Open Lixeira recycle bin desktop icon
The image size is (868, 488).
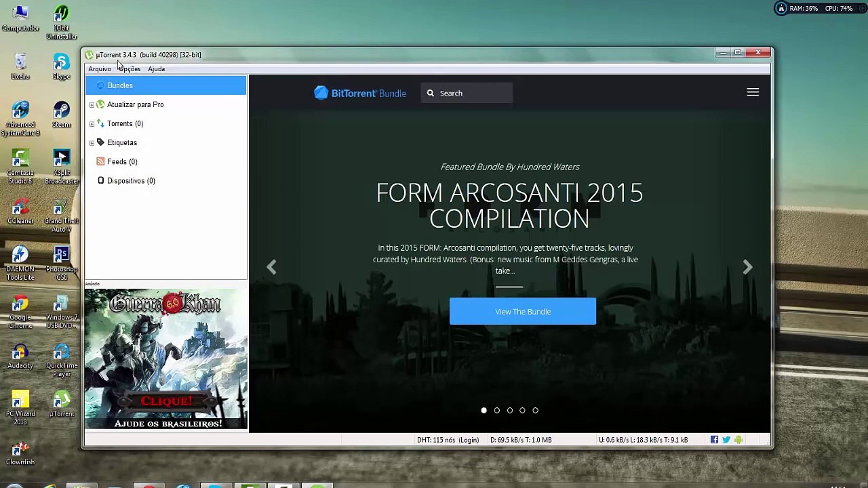[20, 66]
